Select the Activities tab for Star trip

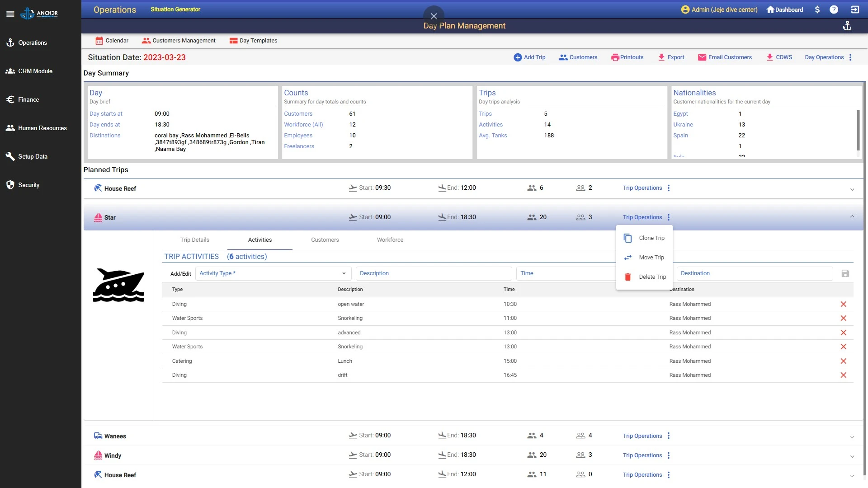coord(260,239)
